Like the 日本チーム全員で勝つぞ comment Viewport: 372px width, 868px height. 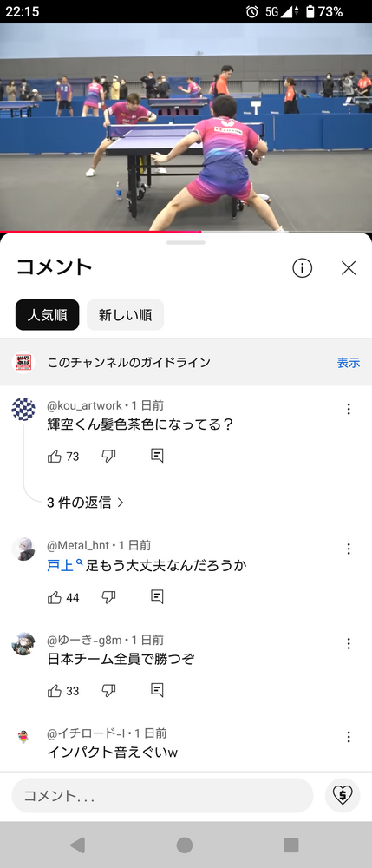(x=55, y=690)
